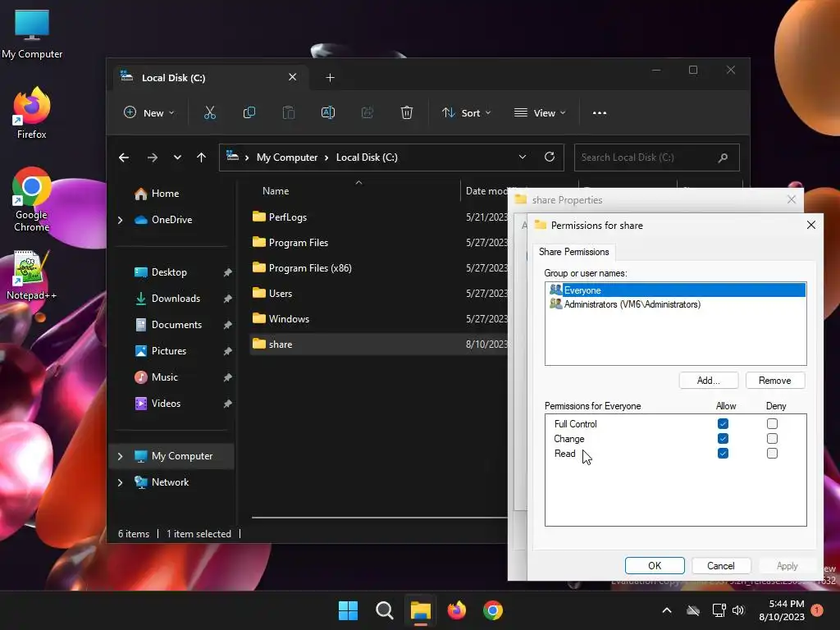Expand Network tree node

[120, 482]
